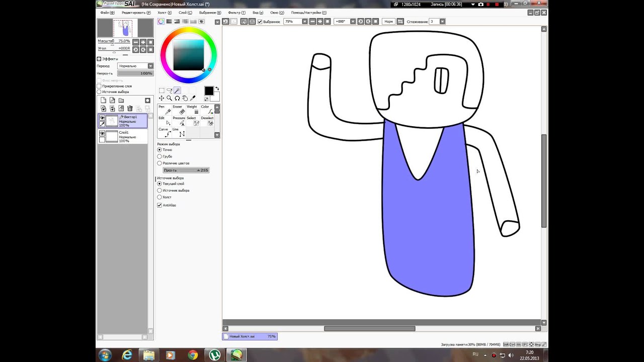The width and height of the screenshot is (644, 362).
Task: Open the Сглаживание stabilizer dropdown
Action: pos(442,22)
